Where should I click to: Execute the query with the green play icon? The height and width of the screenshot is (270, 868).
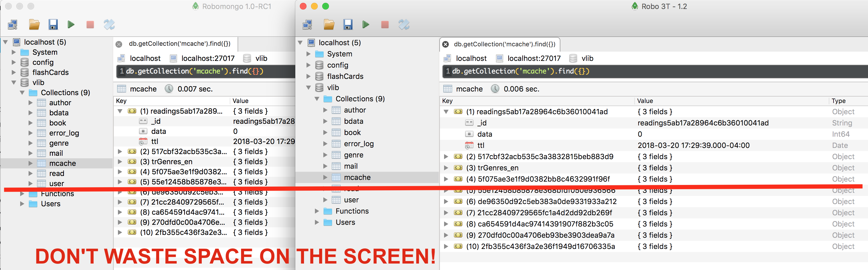[x=366, y=24]
